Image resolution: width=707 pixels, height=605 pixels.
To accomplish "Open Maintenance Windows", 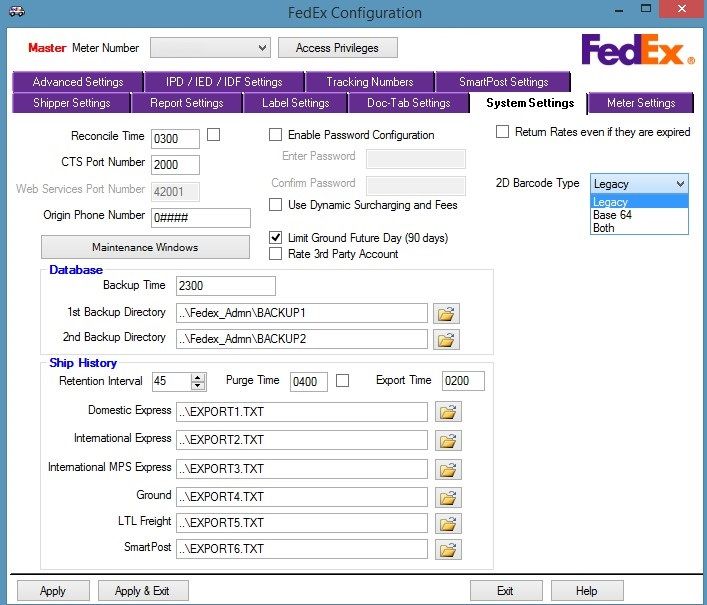I will [x=145, y=247].
